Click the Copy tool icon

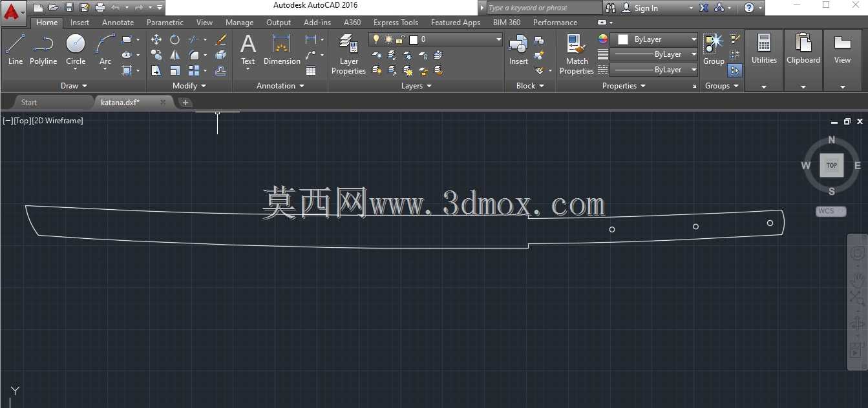156,55
